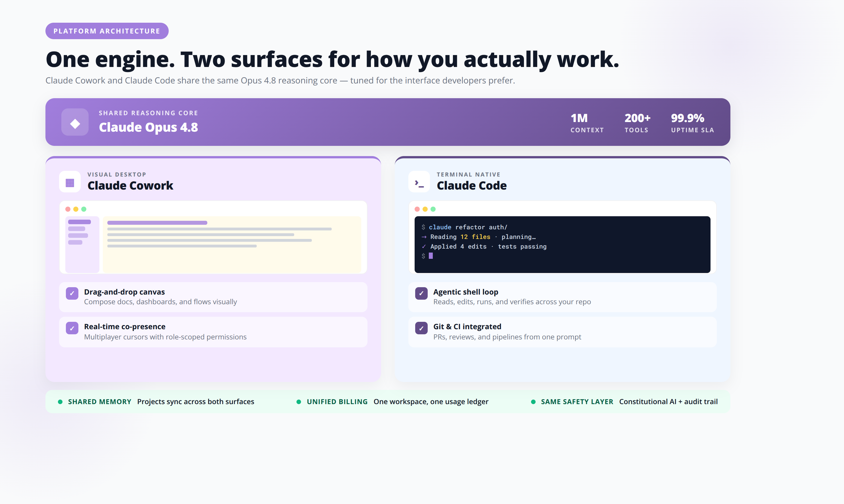Click the PLATFORM ARCHITECTURE pill badge
Screen dimensions: 844x504
coord(107,31)
